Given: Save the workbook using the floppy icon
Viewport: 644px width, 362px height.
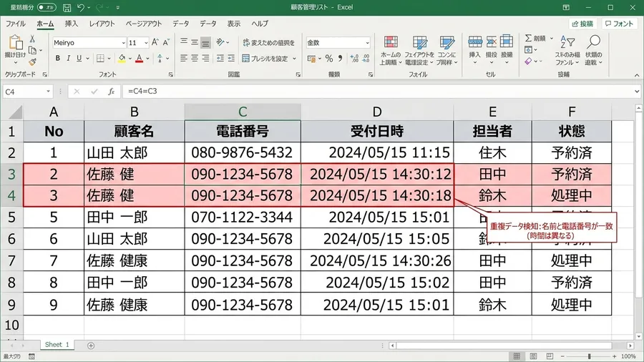Looking at the screenshot, I should click(67, 7).
